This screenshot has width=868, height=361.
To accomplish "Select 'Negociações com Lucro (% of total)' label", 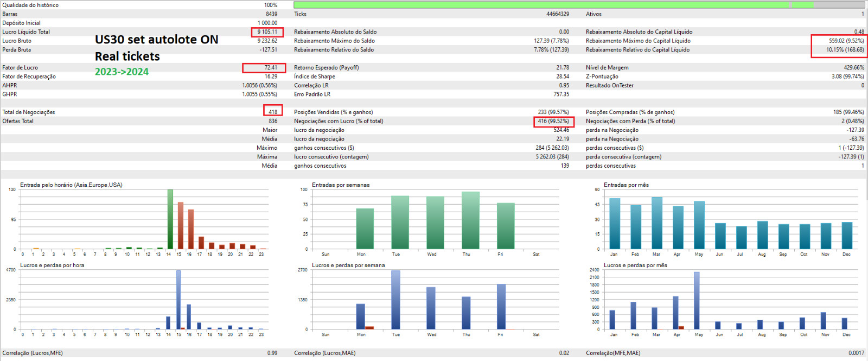I will 339,121.
